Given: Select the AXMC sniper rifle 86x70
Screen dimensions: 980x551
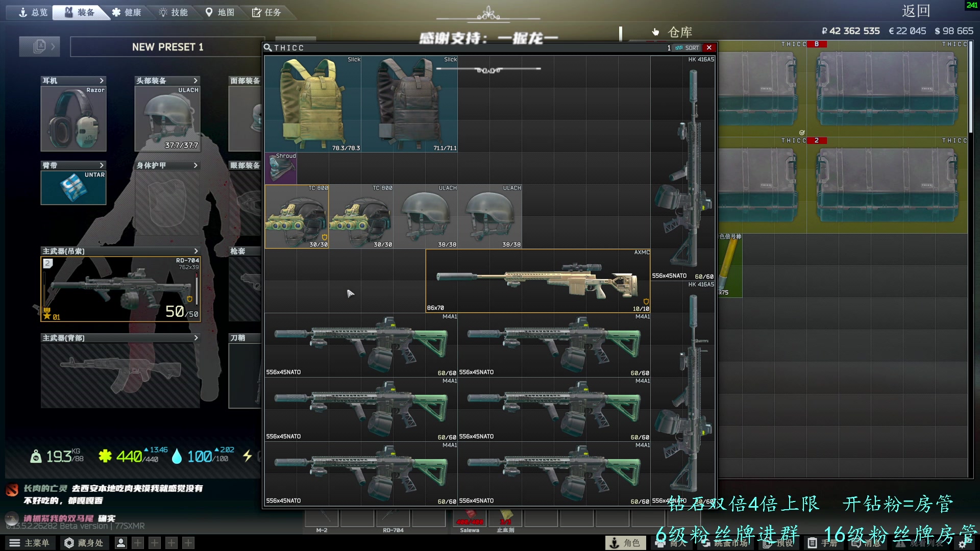Looking at the screenshot, I should pos(538,281).
